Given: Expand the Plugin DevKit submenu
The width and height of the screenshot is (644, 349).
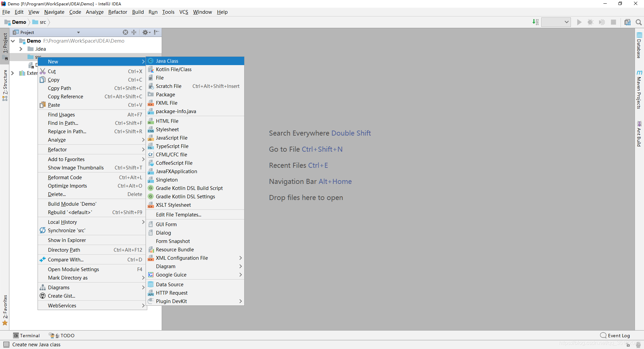Looking at the screenshot, I should [195, 301].
